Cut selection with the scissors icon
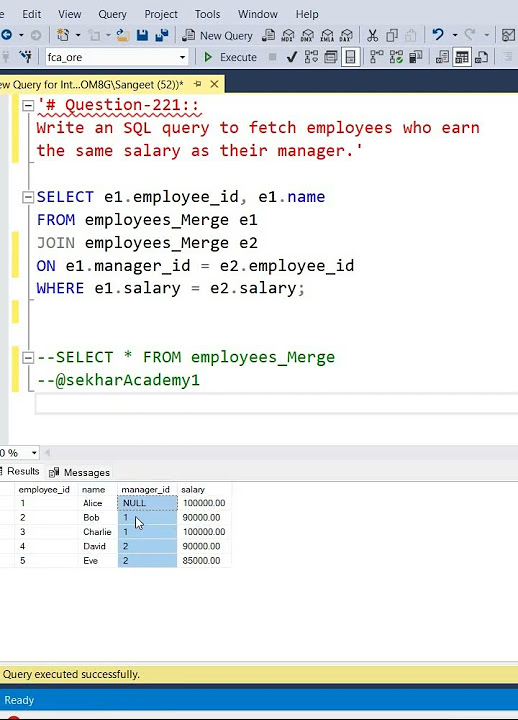 pos(372,35)
